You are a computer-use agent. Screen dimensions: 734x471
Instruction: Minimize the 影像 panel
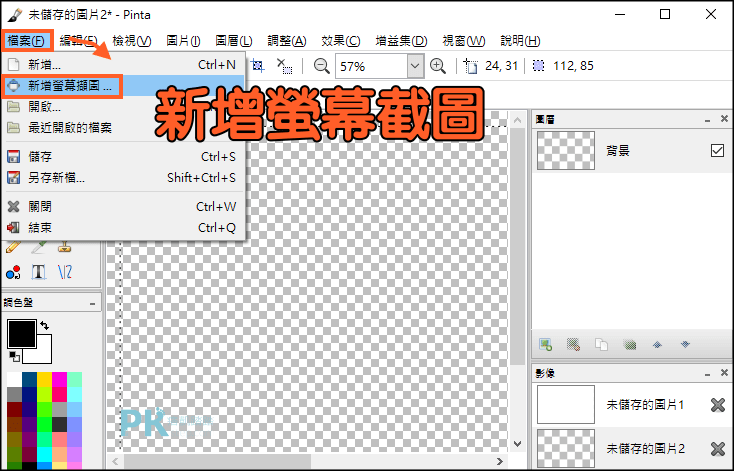tap(707, 374)
